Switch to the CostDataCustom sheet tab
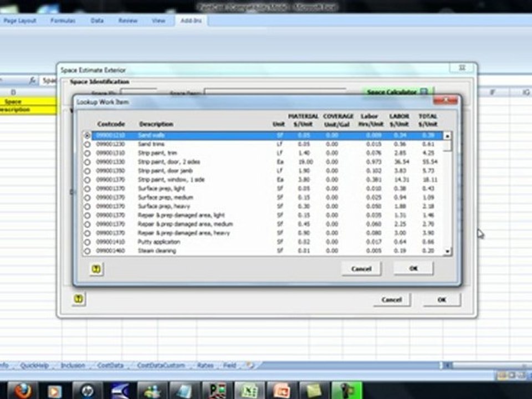 161,365
